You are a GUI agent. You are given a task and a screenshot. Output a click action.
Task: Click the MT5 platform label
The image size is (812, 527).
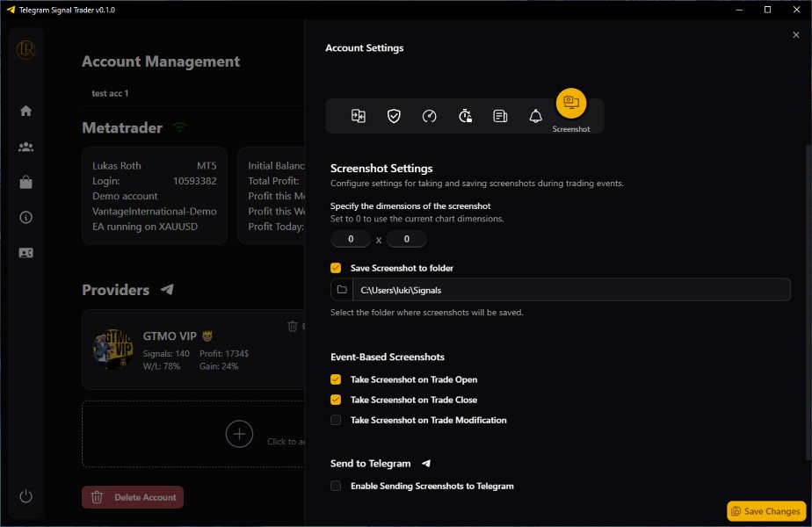click(207, 166)
